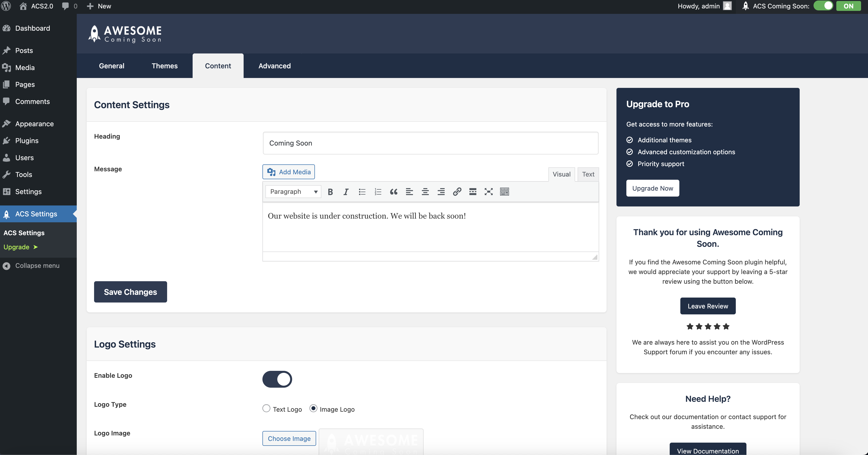Insert a numbered list
Image resolution: width=868 pixels, height=455 pixels.
(x=378, y=192)
